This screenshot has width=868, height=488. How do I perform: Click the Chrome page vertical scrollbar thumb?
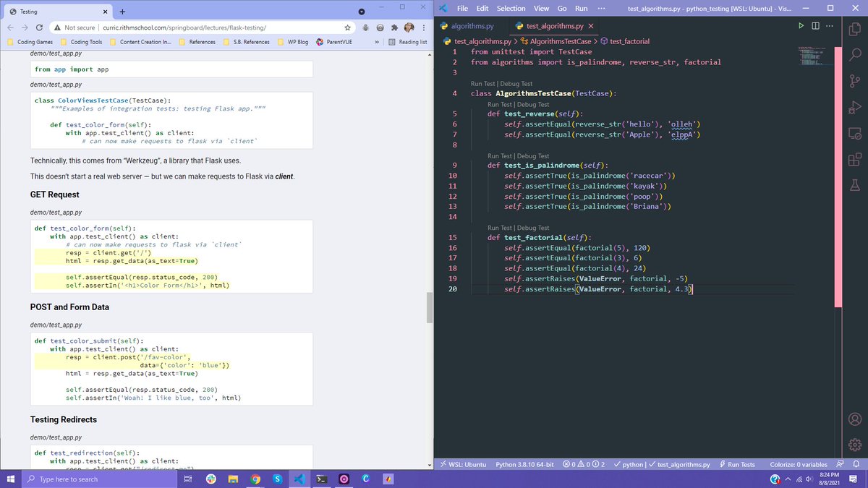click(430, 308)
